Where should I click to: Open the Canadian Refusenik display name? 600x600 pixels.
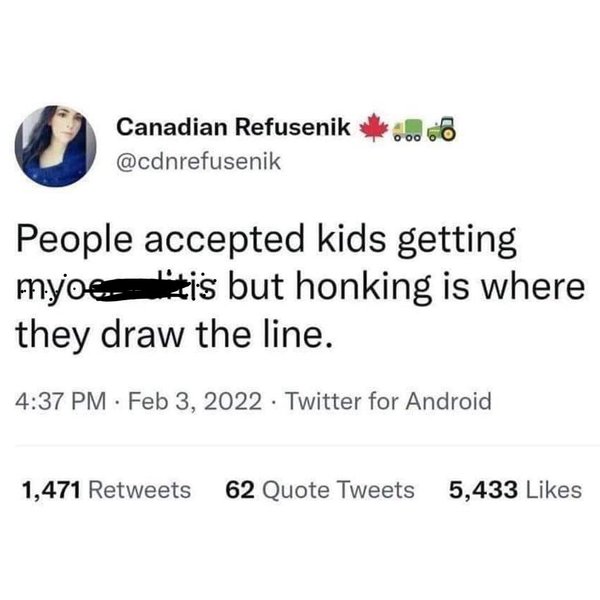pyautogui.click(x=233, y=129)
